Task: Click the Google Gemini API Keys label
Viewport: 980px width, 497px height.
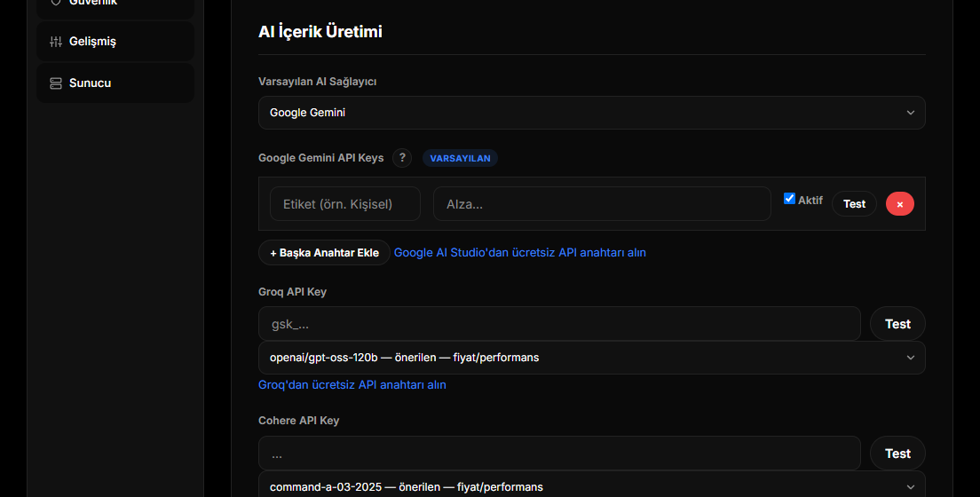Action: pyautogui.click(x=320, y=158)
